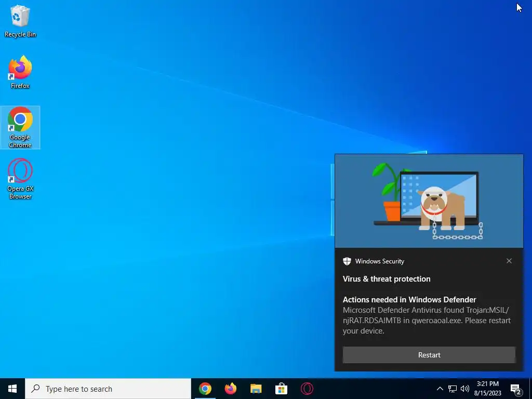Open network status tray icon
The image size is (532, 399).
tap(453, 389)
